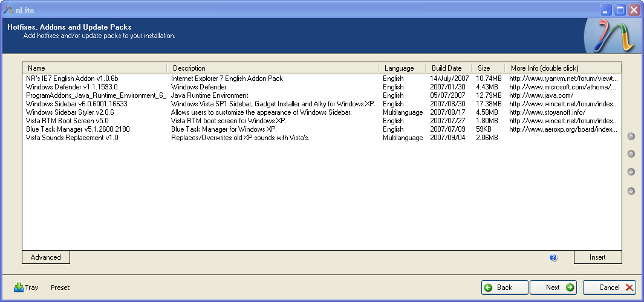Click the move-to-top arrow icon

tap(631, 136)
